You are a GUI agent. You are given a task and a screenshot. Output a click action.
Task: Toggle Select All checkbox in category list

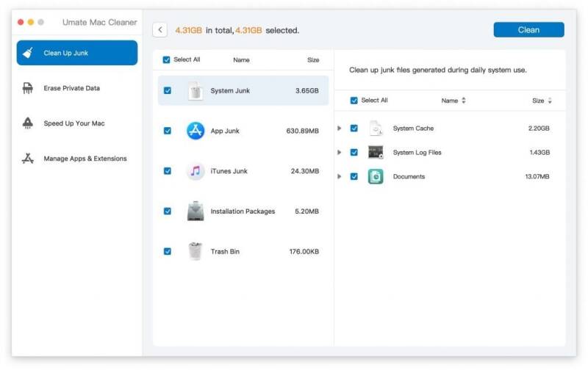pyautogui.click(x=167, y=59)
